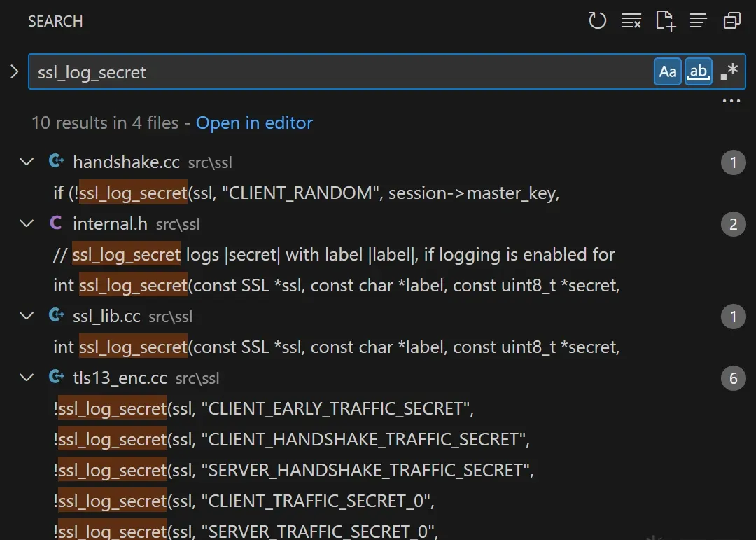The height and width of the screenshot is (540, 756).
Task: Open the SERVER_HANDSHAKE_TRAFFIC_SECRET match
Action: click(x=293, y=471)
